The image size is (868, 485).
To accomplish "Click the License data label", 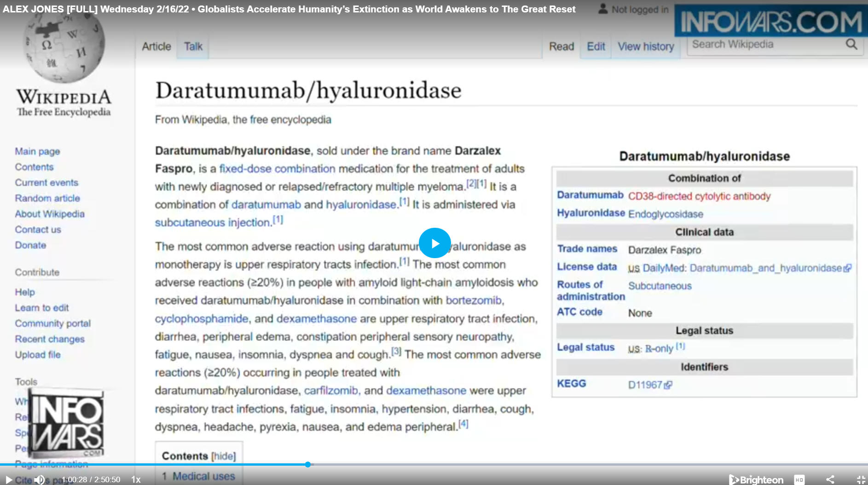I will [x=587, y=267].
